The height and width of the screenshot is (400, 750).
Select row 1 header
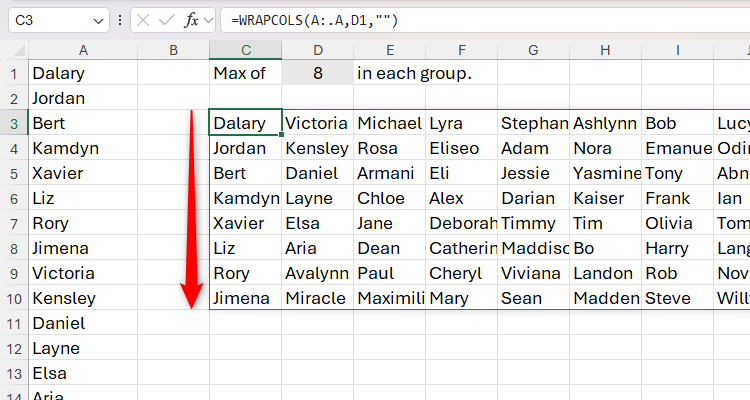(14, 73)
